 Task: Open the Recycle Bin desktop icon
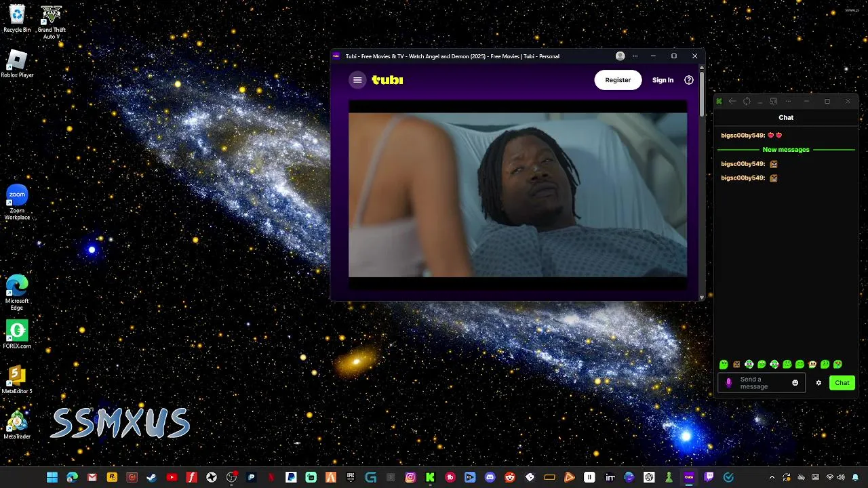pos(17,18)
